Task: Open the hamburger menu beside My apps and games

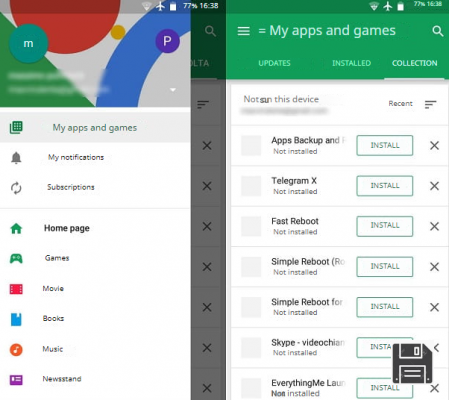Action: click(243, 31)
